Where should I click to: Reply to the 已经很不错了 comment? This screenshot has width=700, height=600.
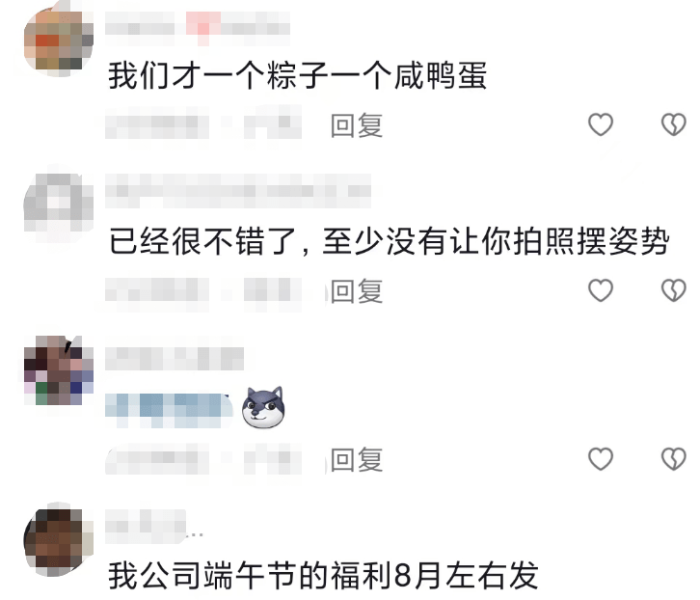(x=356, y=291)
